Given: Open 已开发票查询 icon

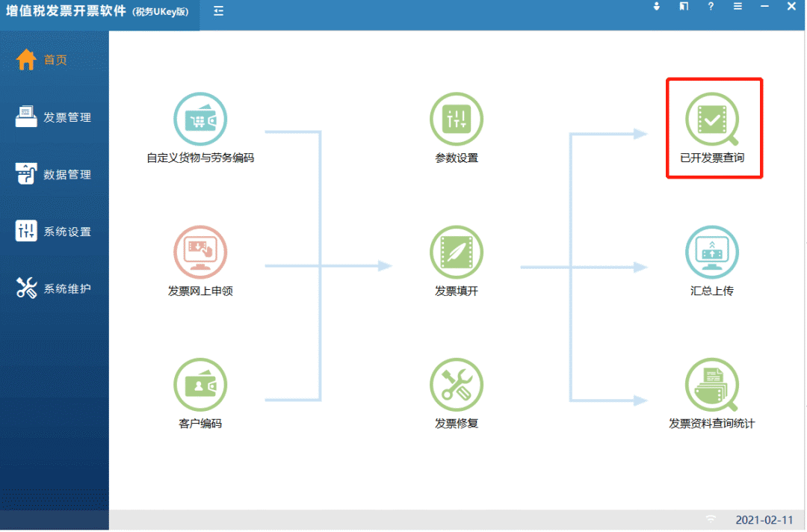Looking at the screenshot, I should [x=712, y=119].
